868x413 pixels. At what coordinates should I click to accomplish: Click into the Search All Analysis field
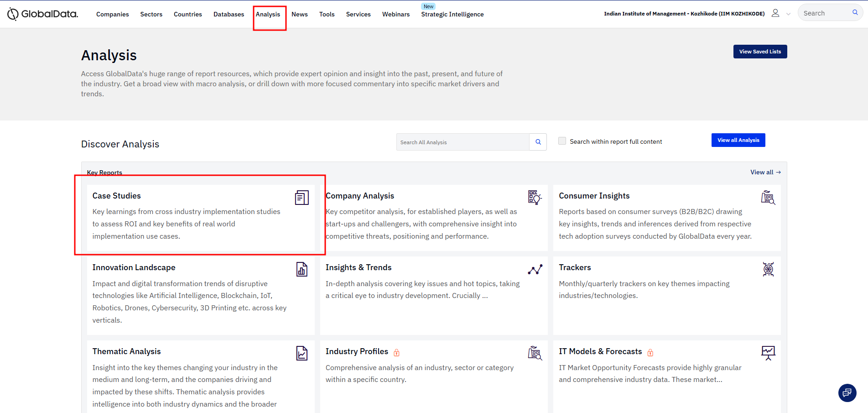point(463,142)
